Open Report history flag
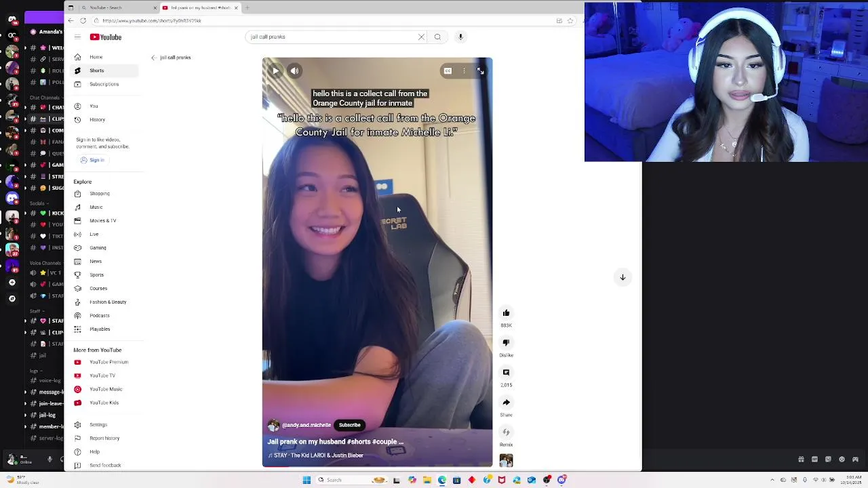This screenshot has height=488, width=868. click(x=77, y=439)
